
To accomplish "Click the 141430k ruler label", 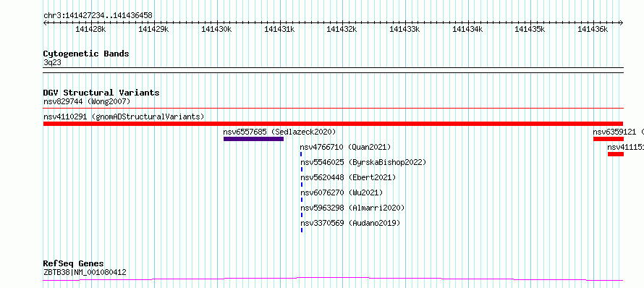I will coord(216,30).
